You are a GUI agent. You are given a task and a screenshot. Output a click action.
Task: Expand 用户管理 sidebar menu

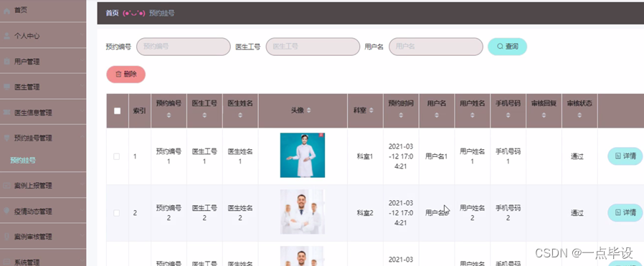tap(43, 61)
